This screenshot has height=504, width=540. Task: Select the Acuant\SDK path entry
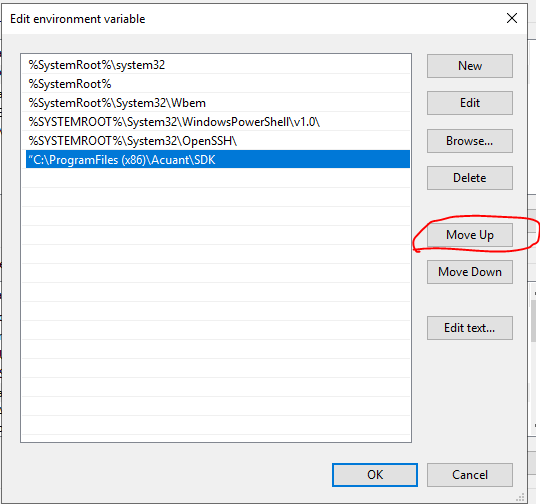point(218,160)
